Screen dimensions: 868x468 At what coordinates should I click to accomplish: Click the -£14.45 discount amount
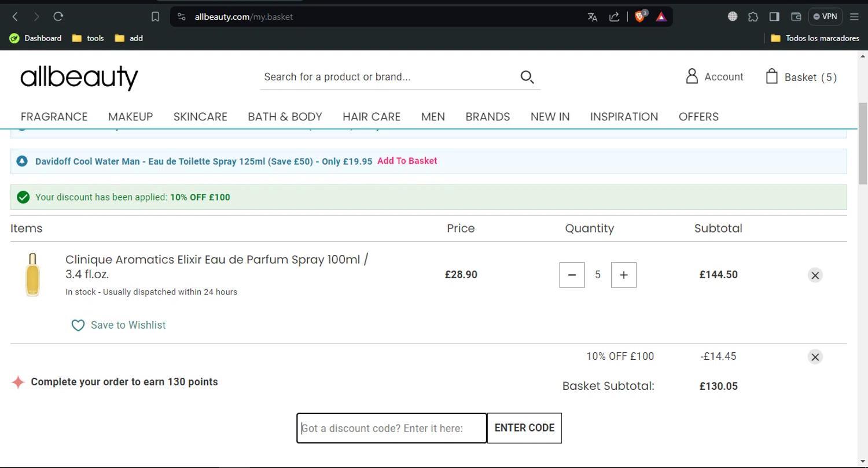718,356
